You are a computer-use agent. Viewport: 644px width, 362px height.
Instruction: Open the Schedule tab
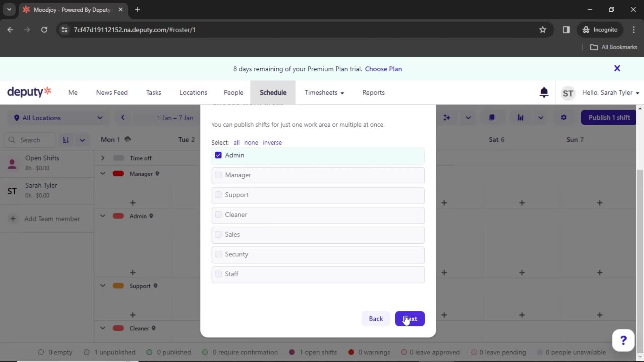[x=273, y=93]
